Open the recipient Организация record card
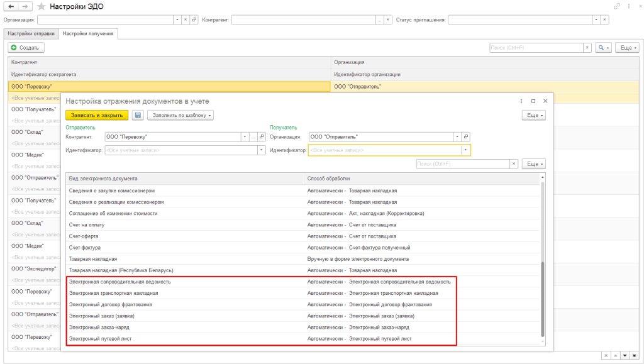Viewport: 644px width, 364px height. point(466,136)
